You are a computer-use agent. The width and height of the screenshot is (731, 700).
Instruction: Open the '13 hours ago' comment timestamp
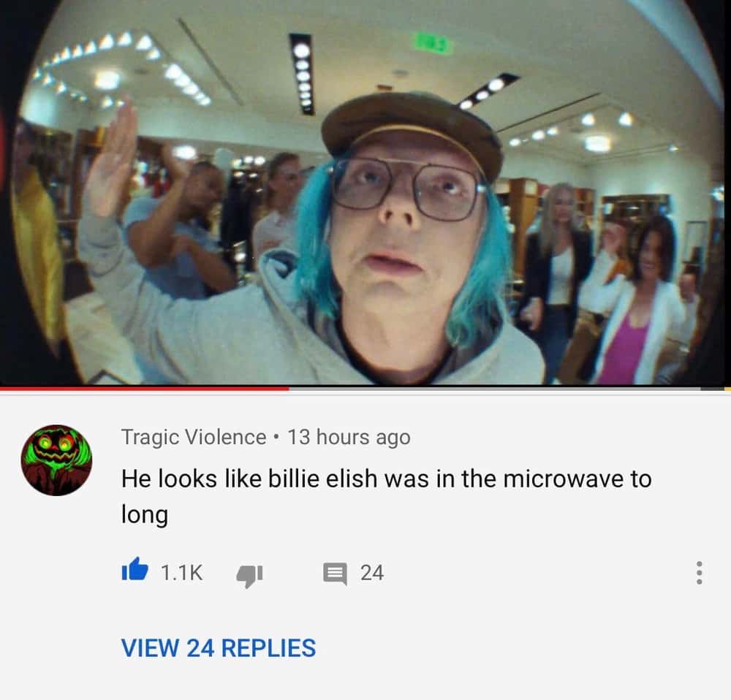point(349,437)
